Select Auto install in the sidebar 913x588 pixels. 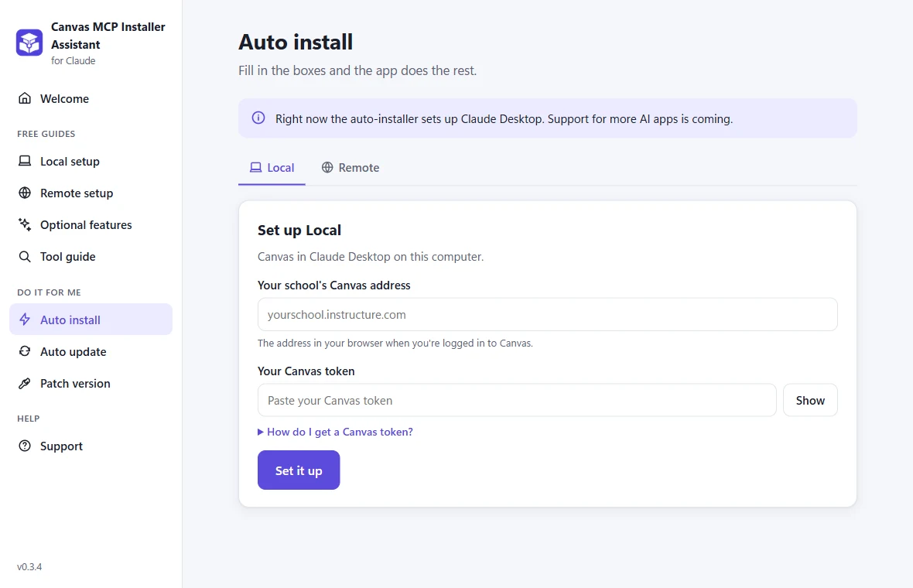(91, 319)
